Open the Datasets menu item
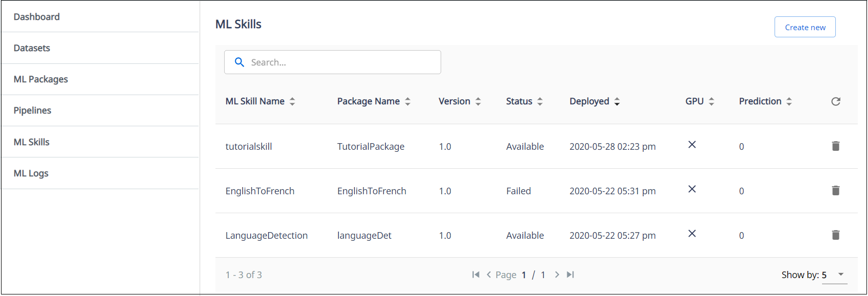 [32, 48]
